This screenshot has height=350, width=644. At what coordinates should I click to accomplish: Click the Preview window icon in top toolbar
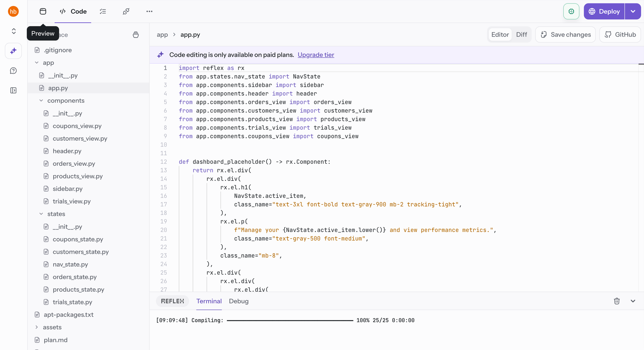coord(43,11)
